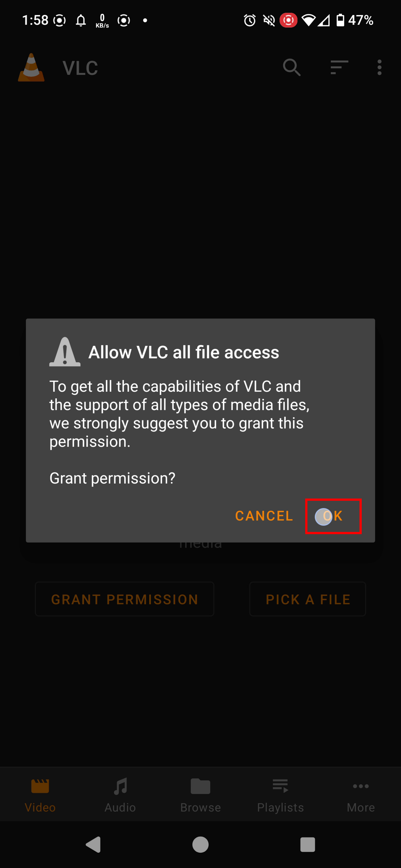Tap the VLC cone logo
This screenshot has width=401, height=868.
(x=31, y=67)
